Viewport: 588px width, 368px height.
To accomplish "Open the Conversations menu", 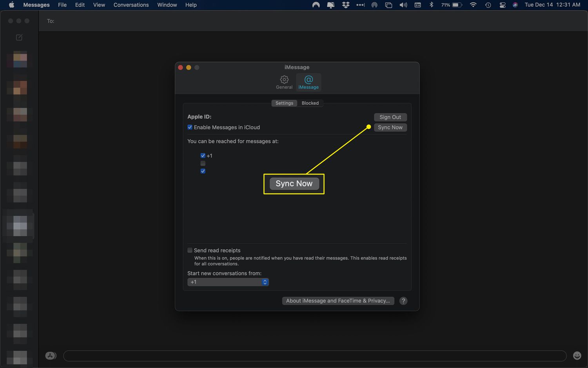I will (x=131, y=5).
